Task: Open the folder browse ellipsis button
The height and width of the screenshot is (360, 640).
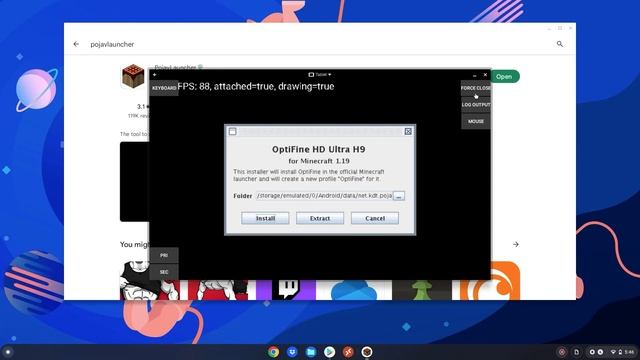Action: [x=399, y=196]
